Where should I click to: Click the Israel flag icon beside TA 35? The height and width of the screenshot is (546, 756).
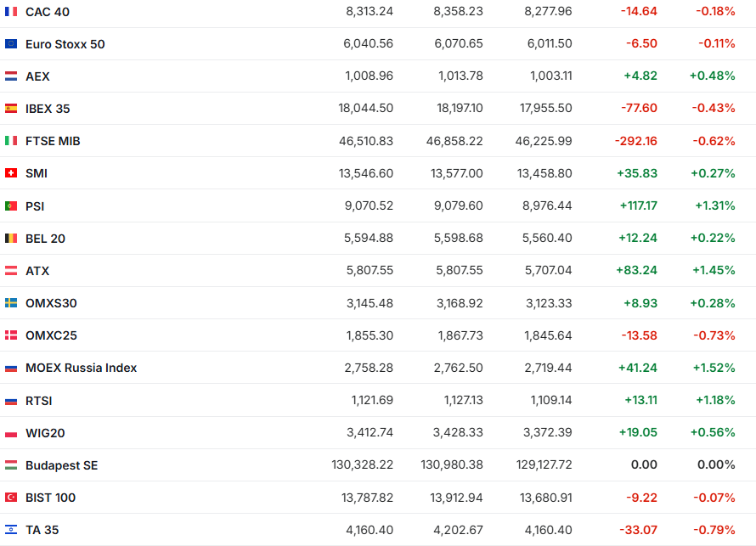click(11, 530)
